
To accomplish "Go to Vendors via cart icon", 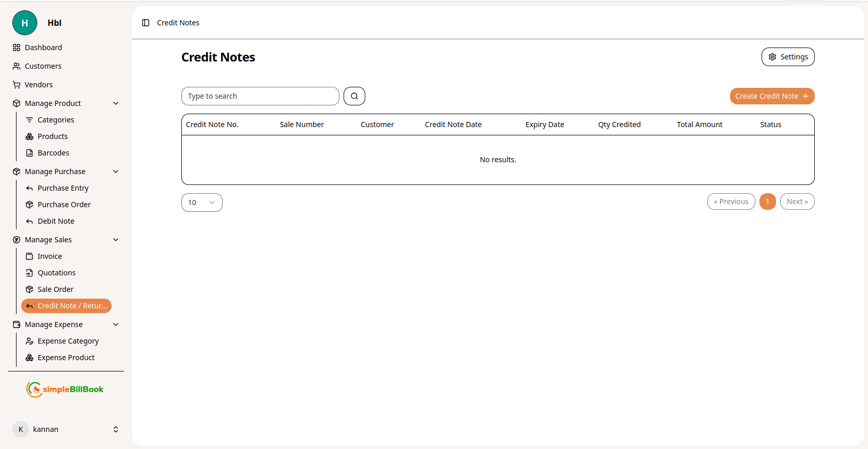I will (17, 85).
